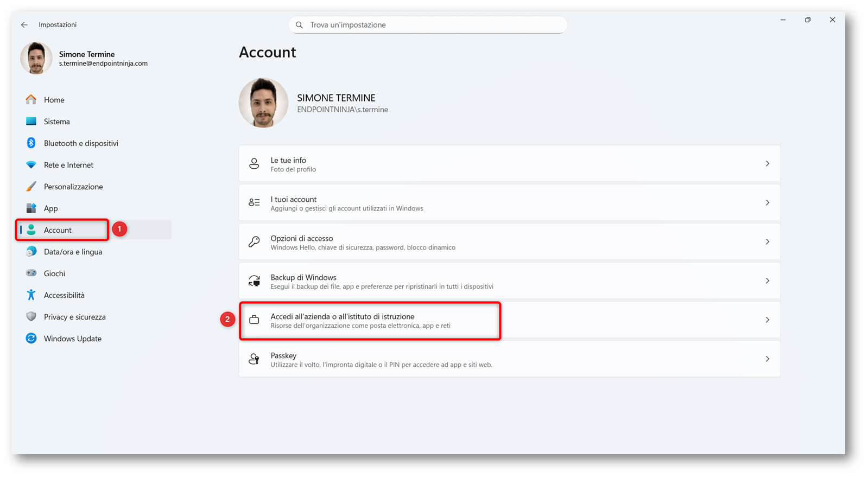Open the Le tue info row
This screenshot has height=477, width=868.
click(509, 163)
